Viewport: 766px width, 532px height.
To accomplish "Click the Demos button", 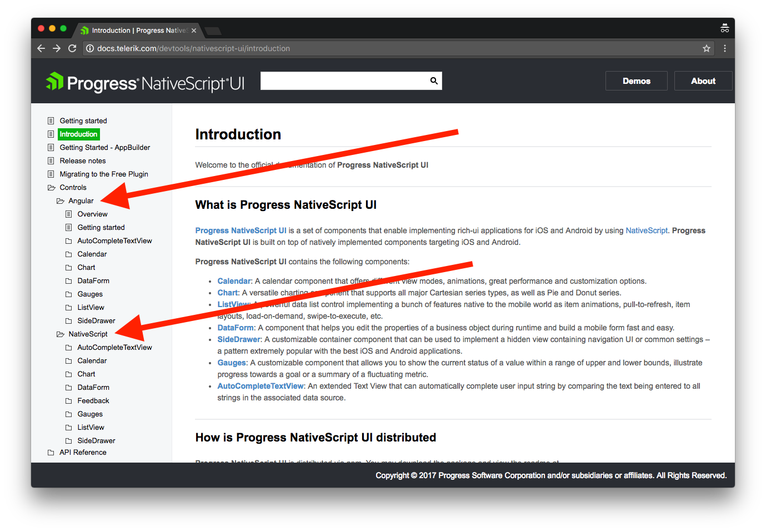I will coord(636,81).
